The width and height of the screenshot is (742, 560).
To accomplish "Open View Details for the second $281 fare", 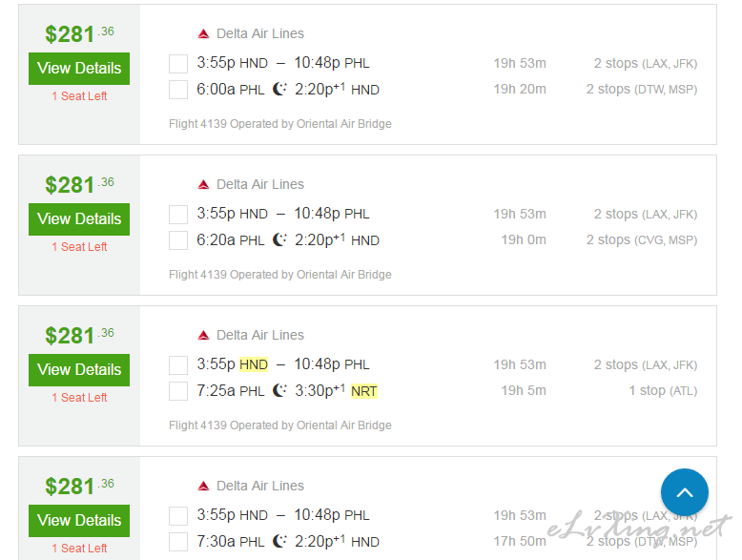I will click(x=79, y=219).
